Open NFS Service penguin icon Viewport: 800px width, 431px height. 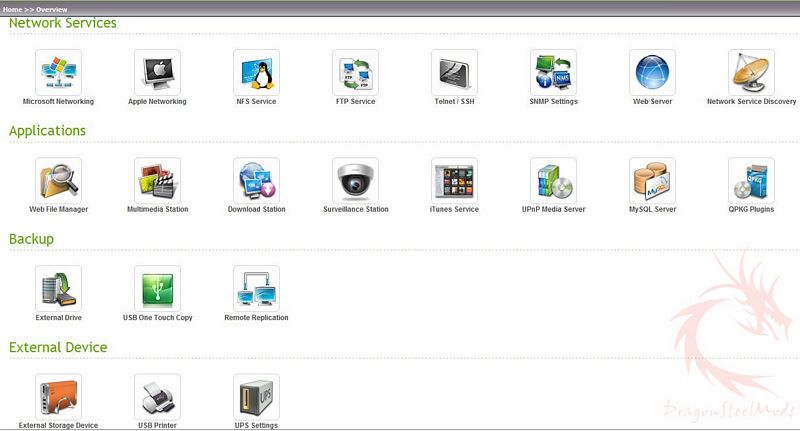click(256, 72)
